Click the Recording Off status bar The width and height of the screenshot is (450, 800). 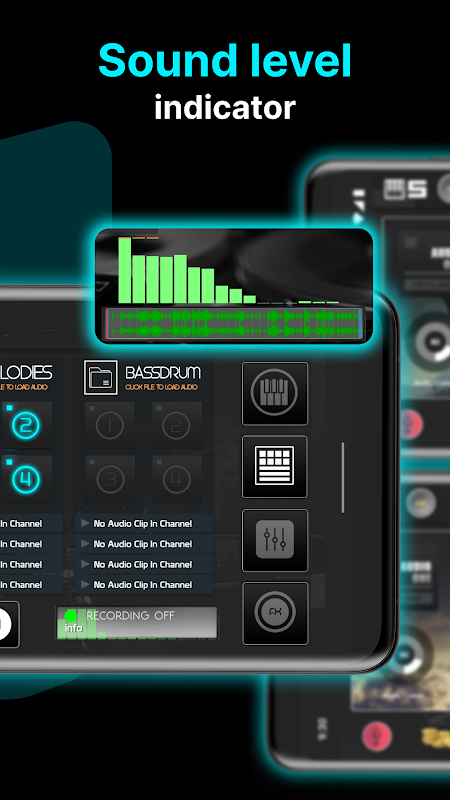tap(136, 622)
